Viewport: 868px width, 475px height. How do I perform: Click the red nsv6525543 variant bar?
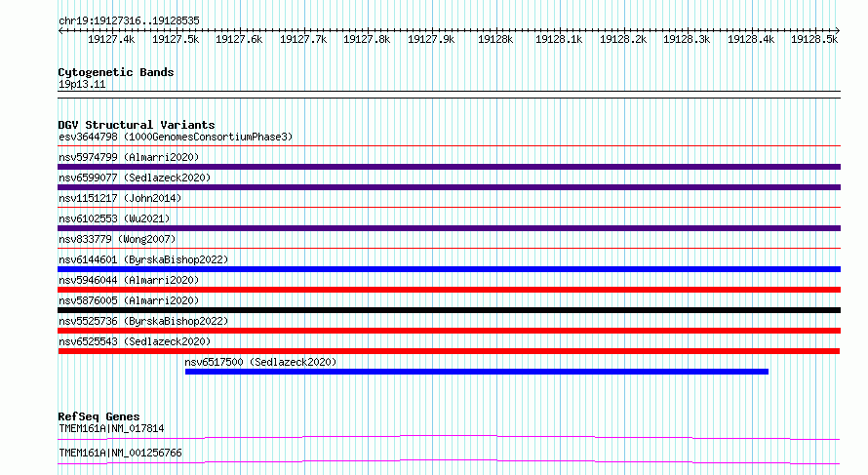(449, 351)
